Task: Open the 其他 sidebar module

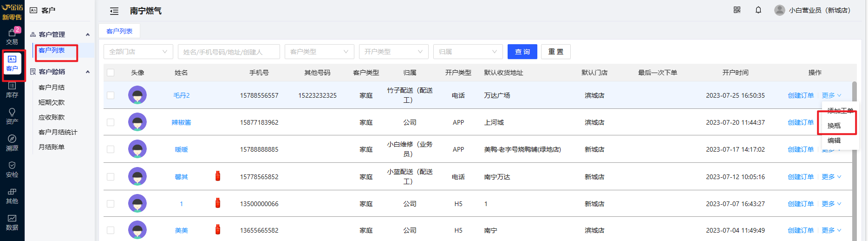Action: coord(12,196)
